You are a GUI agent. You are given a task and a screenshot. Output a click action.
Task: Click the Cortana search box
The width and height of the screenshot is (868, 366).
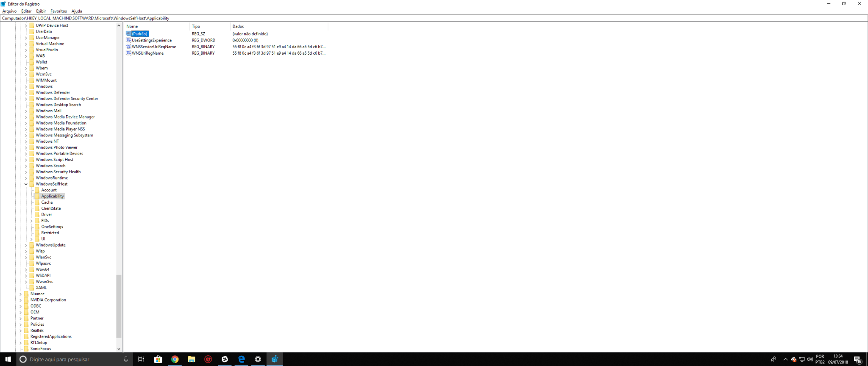pos(75,359)
